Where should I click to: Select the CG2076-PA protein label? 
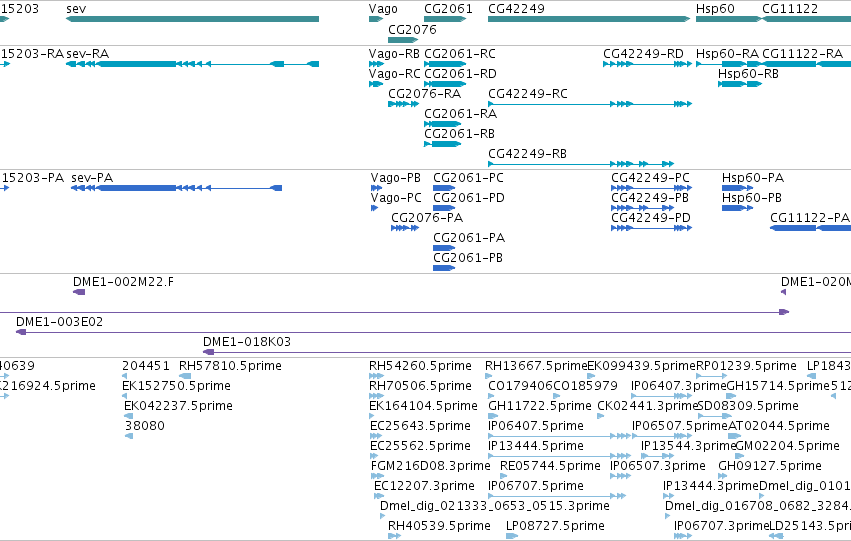pyautogui.click(x=427, y=218)
